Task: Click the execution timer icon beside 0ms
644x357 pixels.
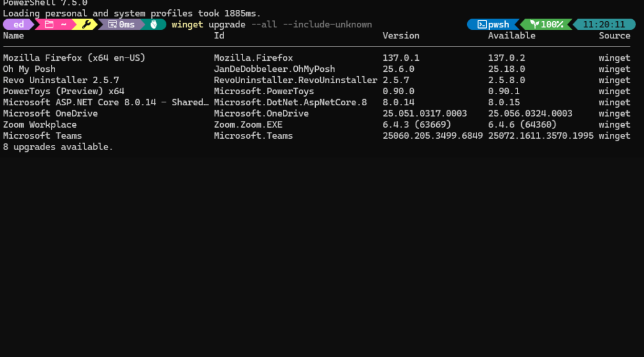Action: 112,25
